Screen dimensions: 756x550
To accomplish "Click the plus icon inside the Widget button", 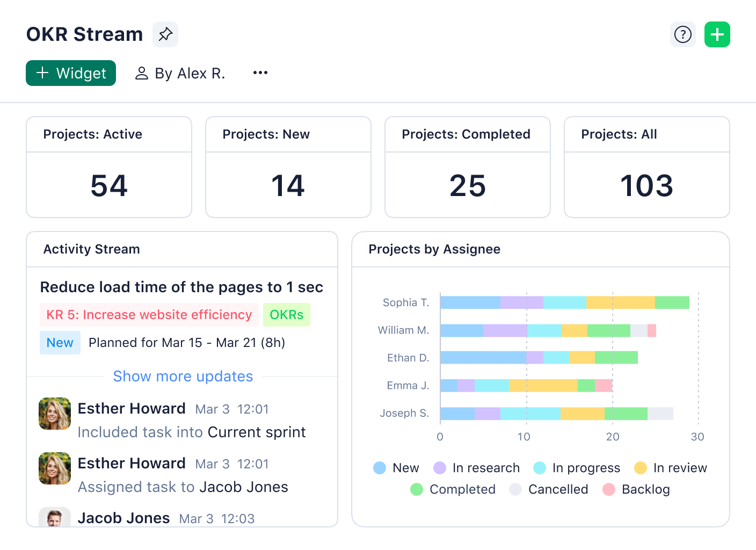I will 42,73.
